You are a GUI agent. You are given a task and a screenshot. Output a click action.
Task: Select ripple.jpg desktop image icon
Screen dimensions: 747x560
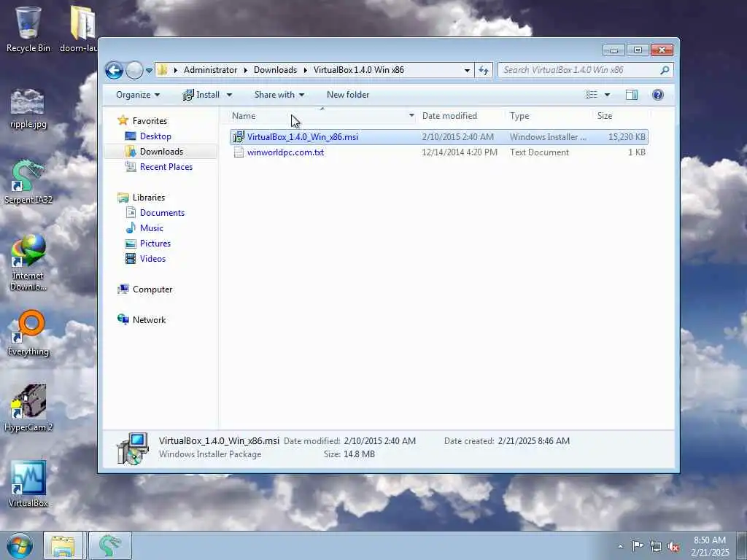coord(28,109)
